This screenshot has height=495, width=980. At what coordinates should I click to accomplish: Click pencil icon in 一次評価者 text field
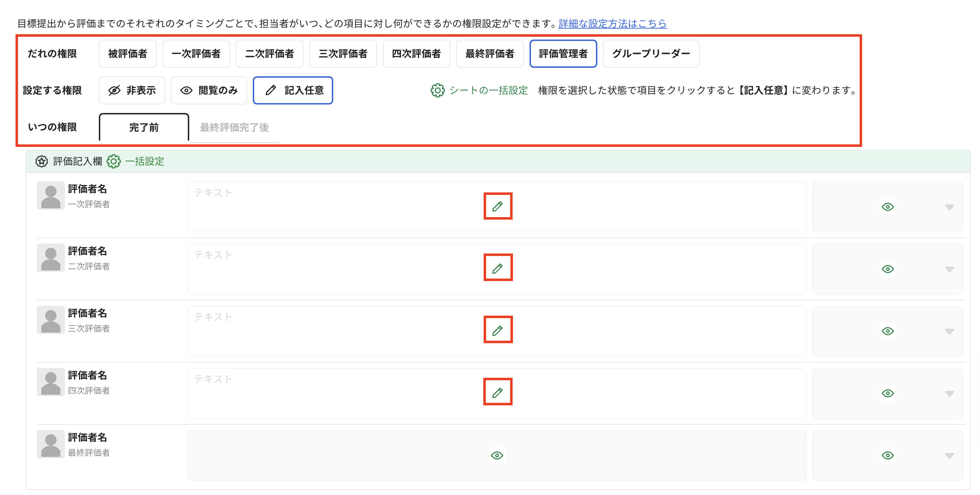[498, 206]
